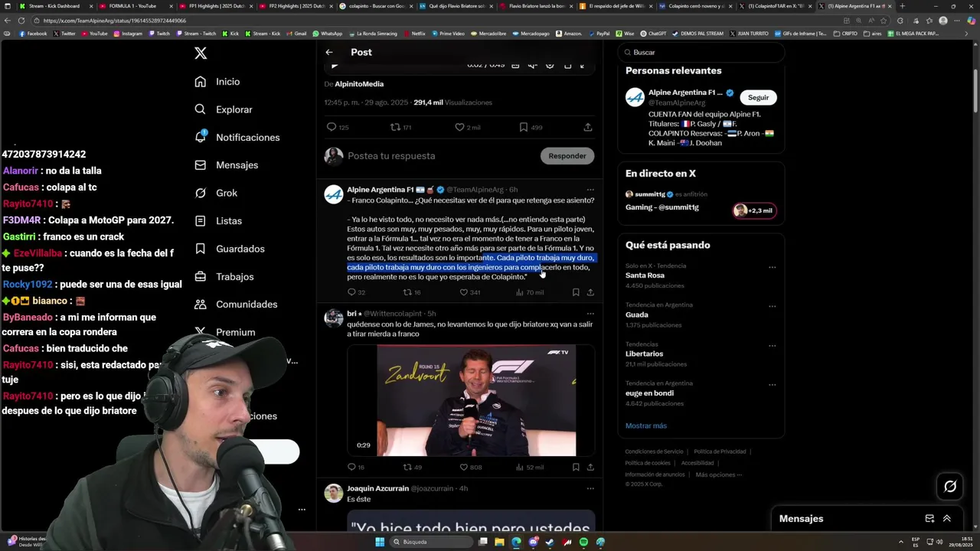Click the Notificaciones bell icon
Screen dimensions: 980x551
coord(201,137)
